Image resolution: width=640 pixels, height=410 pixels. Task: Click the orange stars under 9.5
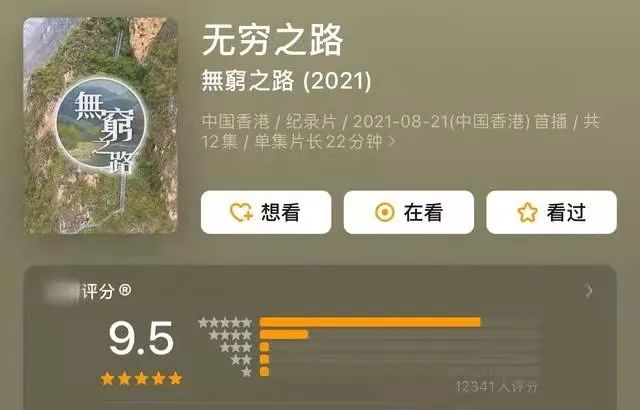141,379
